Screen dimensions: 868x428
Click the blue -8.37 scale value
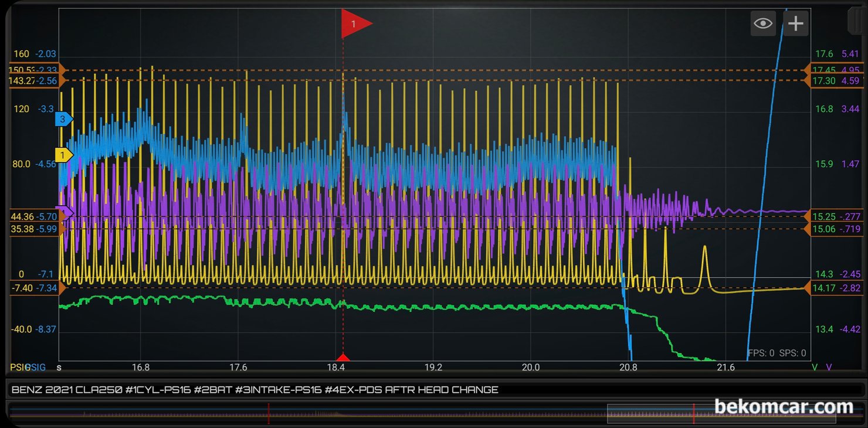46,330
